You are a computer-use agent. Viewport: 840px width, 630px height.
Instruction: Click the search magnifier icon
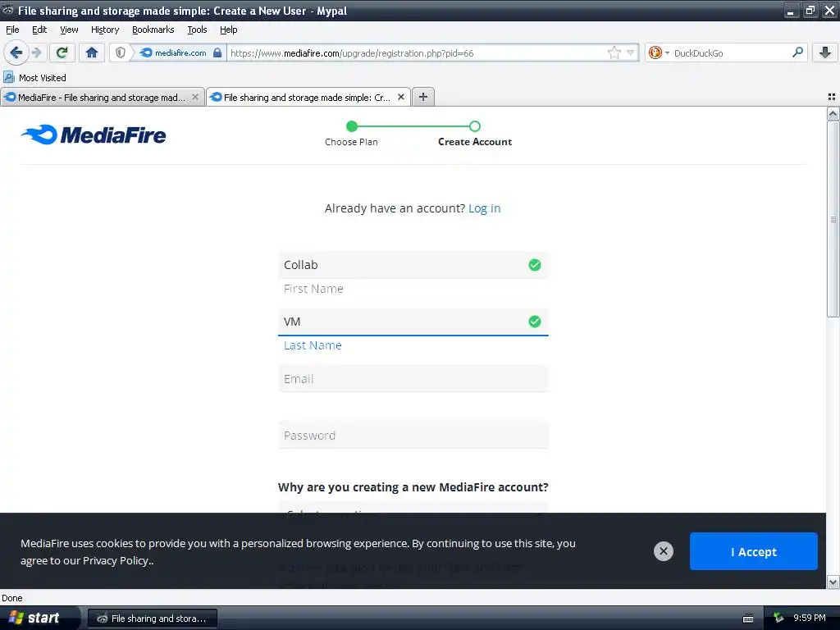pyautogui.click(x=797, y=52)
